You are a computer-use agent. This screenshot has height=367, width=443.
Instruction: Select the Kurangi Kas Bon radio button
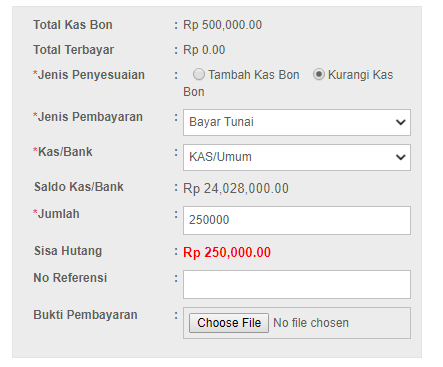click(x=319, y=74)
